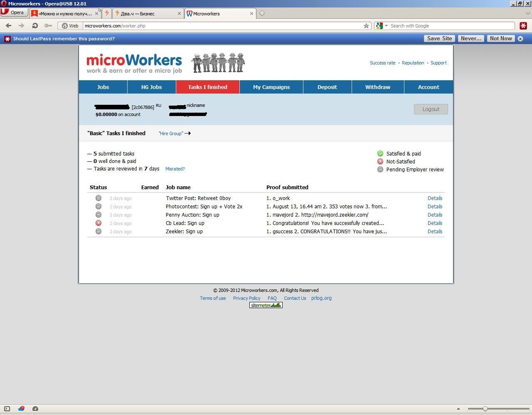
Task: Close the Два.ч — Бизнес tab
Action: click(179, 13)
